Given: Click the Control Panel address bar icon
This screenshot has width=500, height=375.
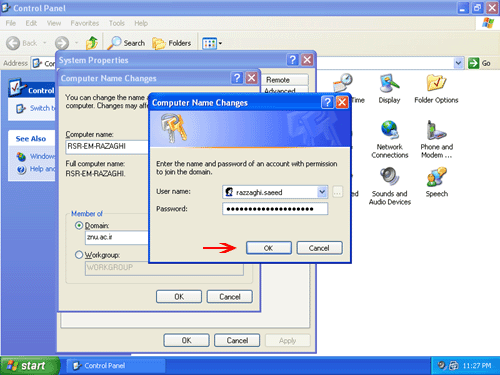Looking at the screenshot, I should (x=38, y=63).
